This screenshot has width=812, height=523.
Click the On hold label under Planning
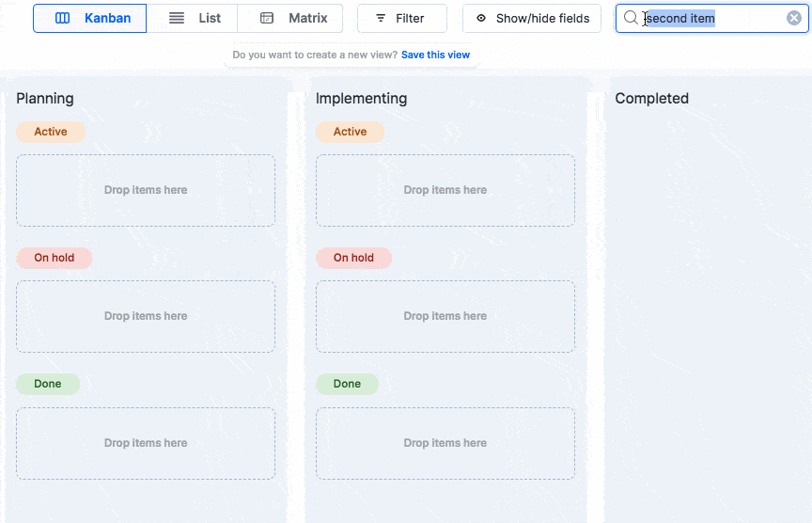click(x=55, y=258)
